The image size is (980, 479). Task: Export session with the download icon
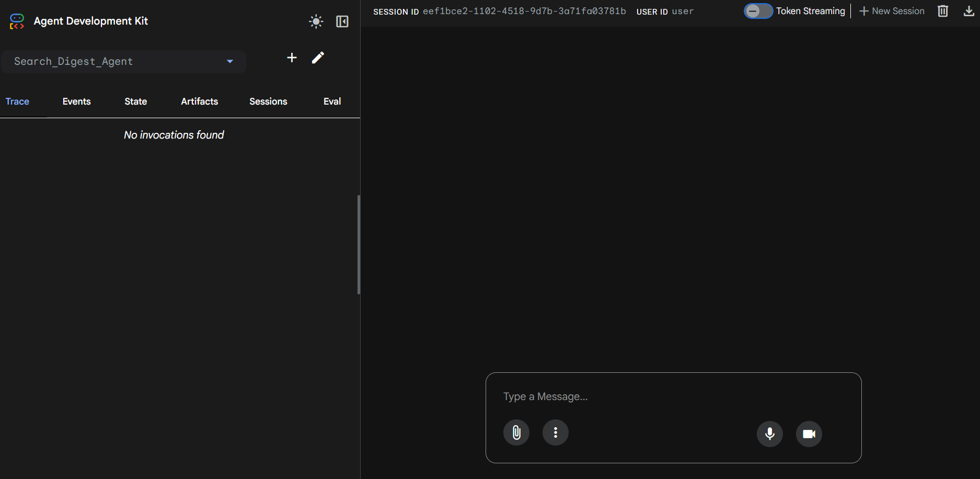coord(969,11)
